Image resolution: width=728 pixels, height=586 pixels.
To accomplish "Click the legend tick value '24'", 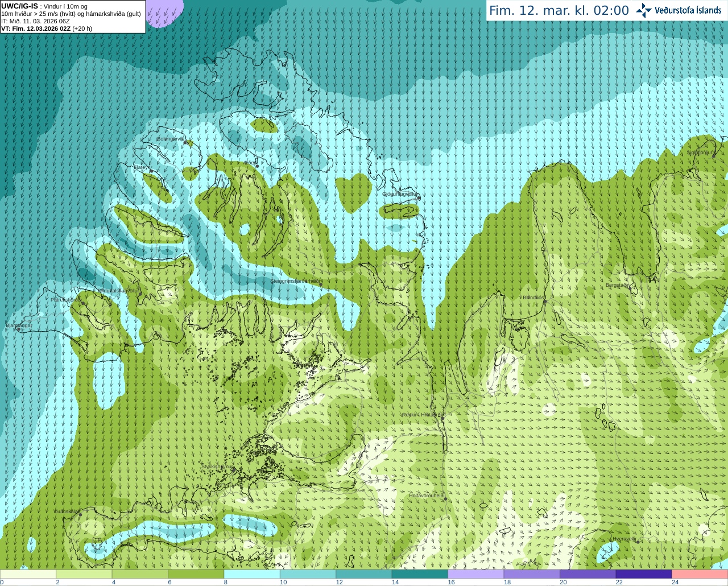I will (675, 582).
